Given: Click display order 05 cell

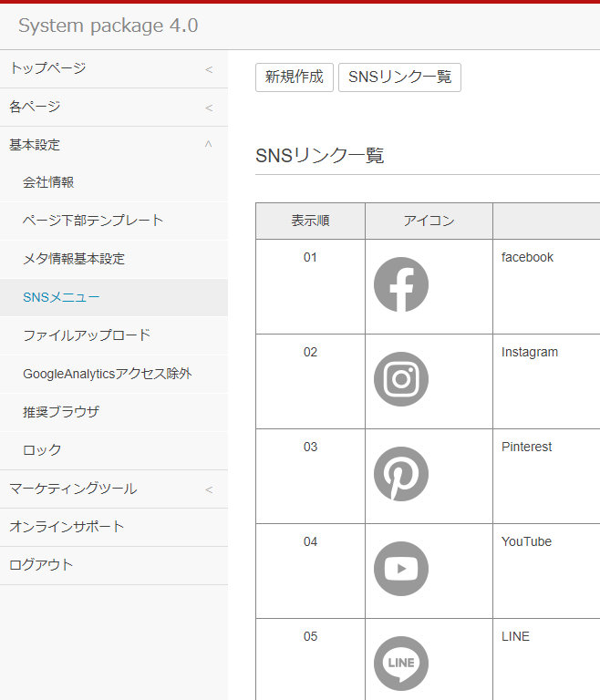Looking at the screenshot, I should point(311,659).
